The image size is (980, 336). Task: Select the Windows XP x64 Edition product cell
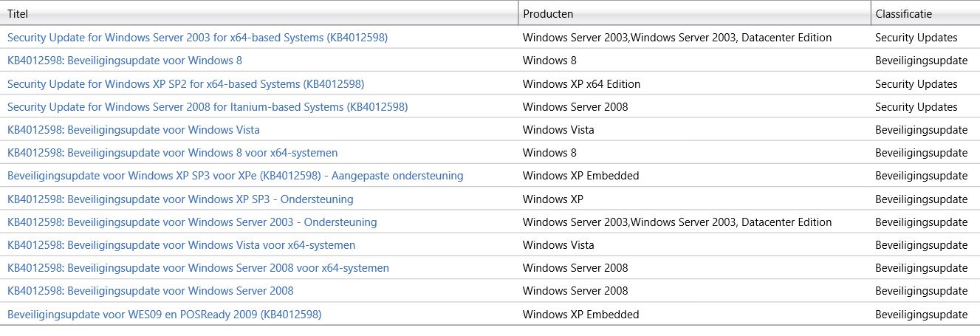click(581, 83)
